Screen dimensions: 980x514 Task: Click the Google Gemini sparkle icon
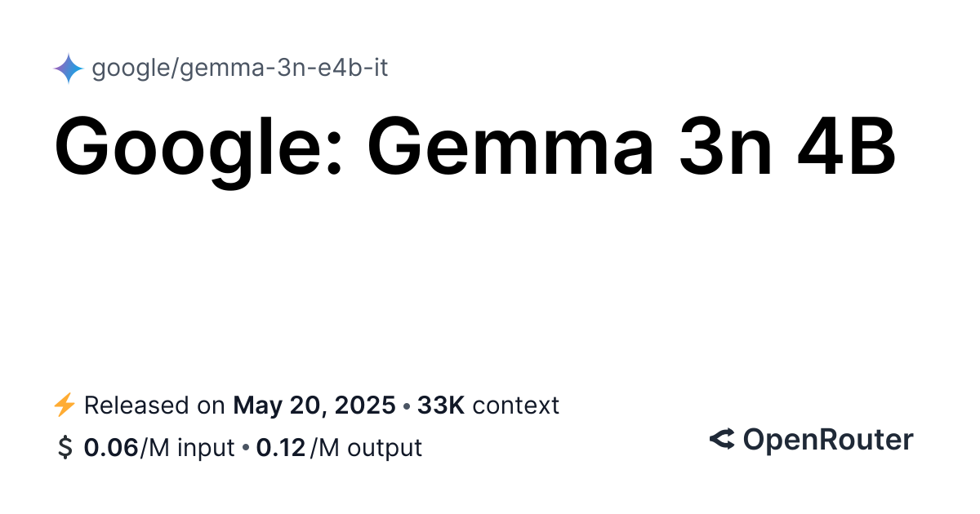pos(69,69)
